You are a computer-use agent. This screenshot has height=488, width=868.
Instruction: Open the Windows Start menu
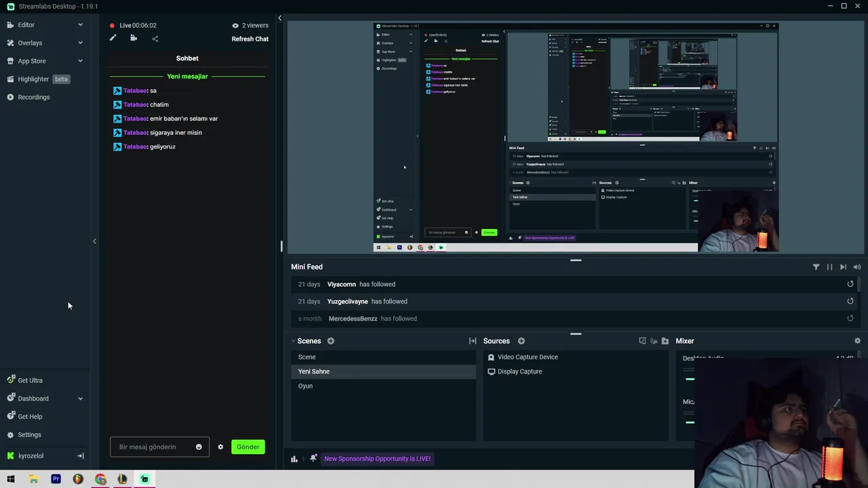coord(11,479)
